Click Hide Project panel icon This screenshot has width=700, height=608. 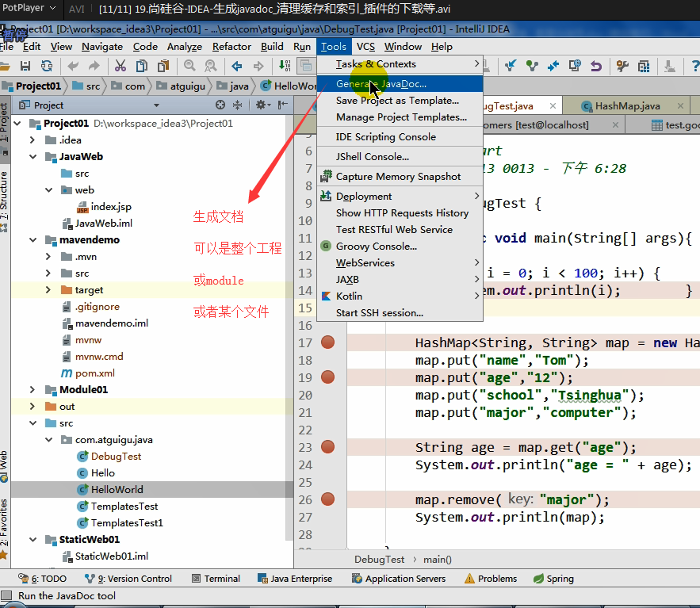coord(282,105)
